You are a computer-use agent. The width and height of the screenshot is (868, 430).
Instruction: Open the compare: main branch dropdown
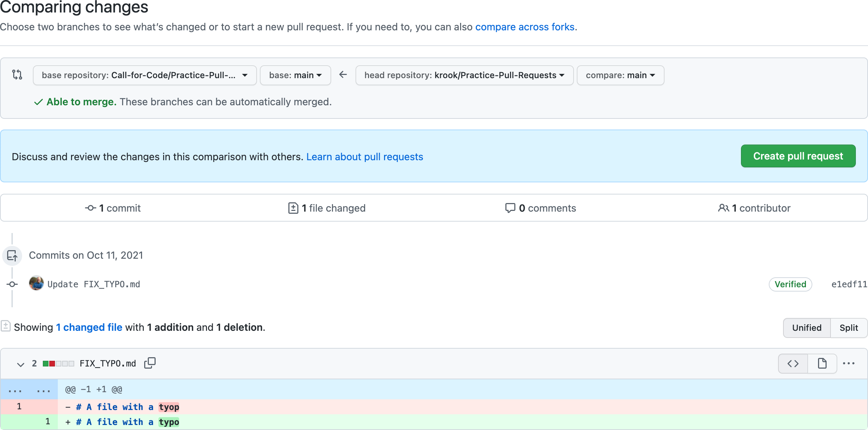[x=620, y=75]
